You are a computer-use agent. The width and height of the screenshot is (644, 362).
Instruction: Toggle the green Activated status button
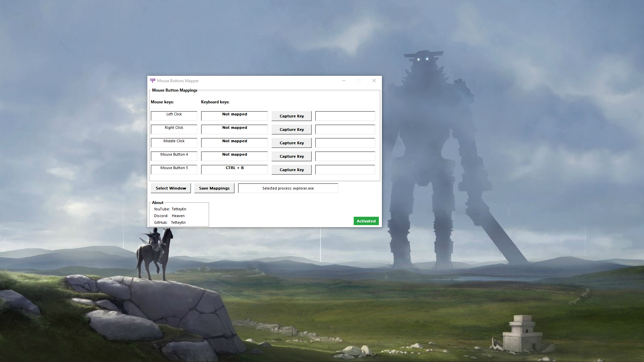[x=366, y=221]
